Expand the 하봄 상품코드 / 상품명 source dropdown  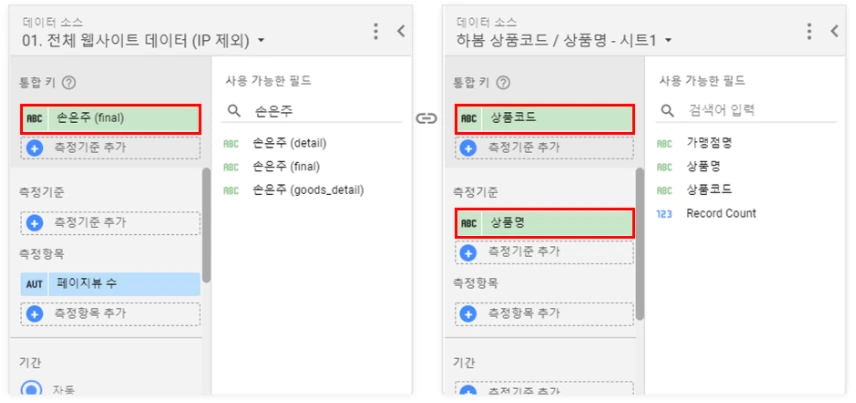668,41
